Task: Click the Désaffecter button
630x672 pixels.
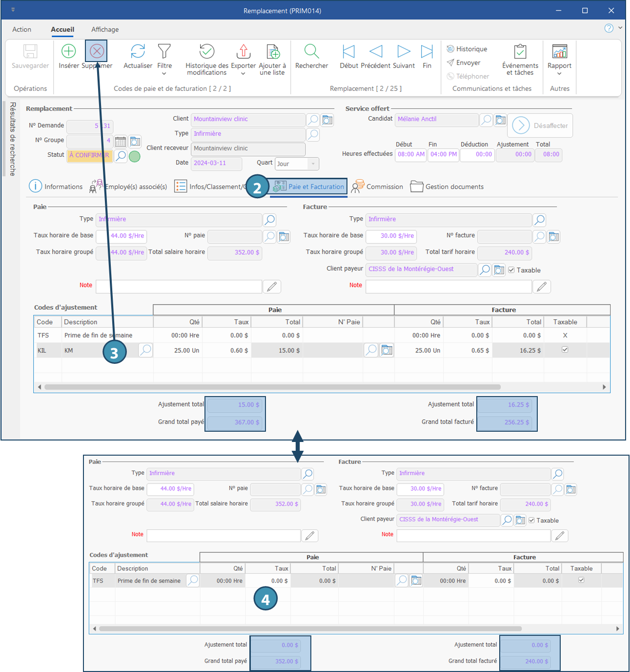Action: [540, 126]
